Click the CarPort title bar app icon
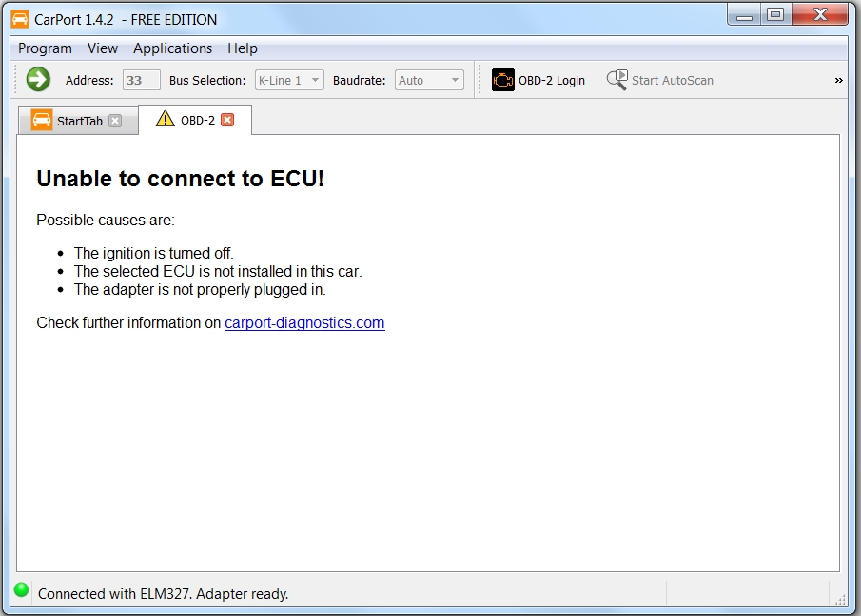The height and width of the screenshot is (616, 861). (x=20, y=19)
